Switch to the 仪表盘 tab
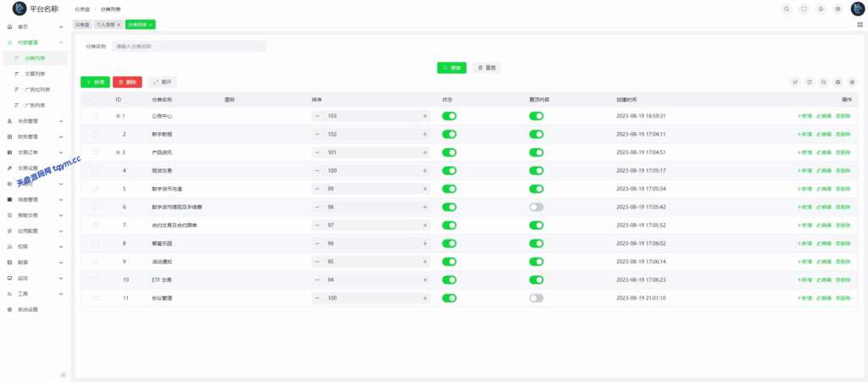The width and height of the screenshot is (868, 382). [82, 25]
